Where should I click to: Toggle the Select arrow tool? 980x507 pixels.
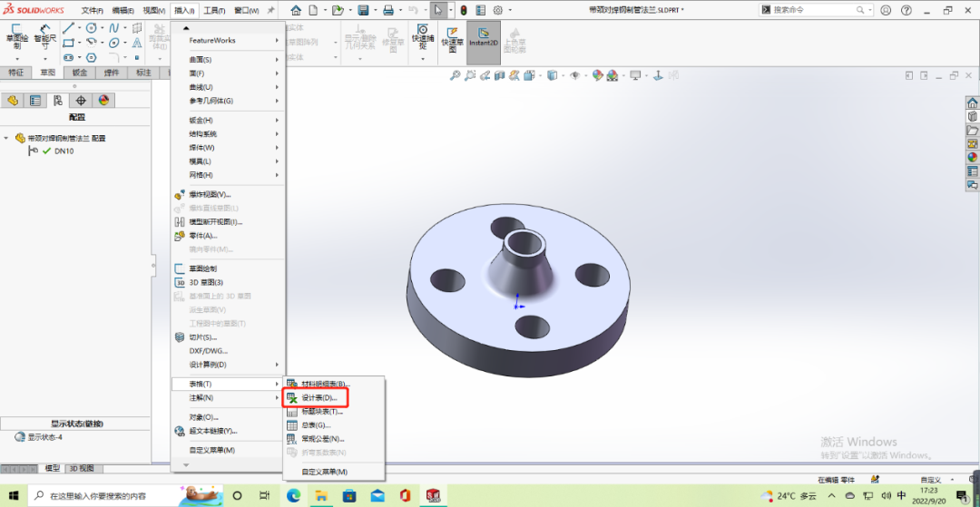pyautogui.click(x=438, y=10)
